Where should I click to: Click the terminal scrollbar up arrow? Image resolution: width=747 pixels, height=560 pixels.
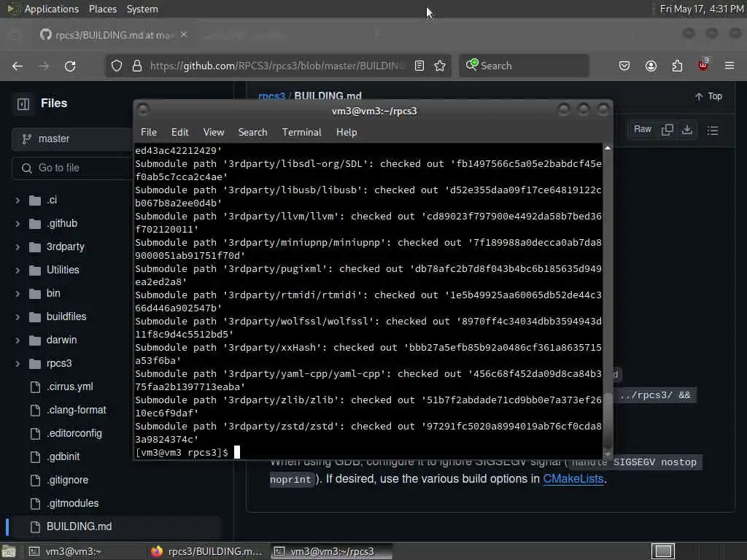608,148
